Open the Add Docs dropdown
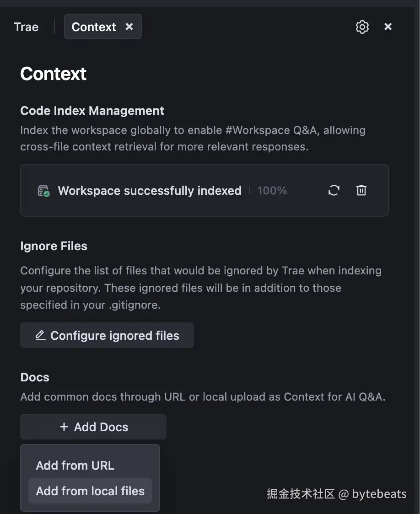The height and width of the screenshot is (514, 420). pyautogui.click(x=93, y=427)
